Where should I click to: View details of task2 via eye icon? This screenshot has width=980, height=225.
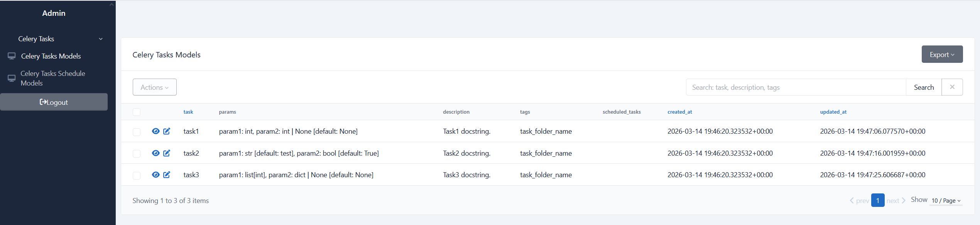(x=155, y=153)
